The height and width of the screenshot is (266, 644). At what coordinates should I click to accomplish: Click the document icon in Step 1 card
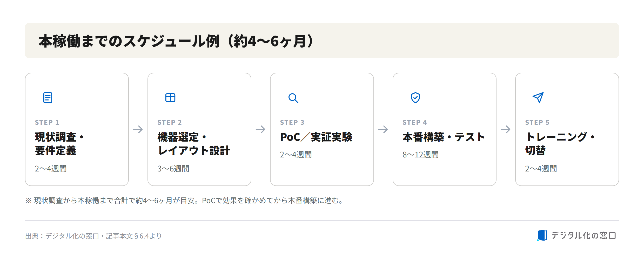pyautogui.click(x=48, y=98)
